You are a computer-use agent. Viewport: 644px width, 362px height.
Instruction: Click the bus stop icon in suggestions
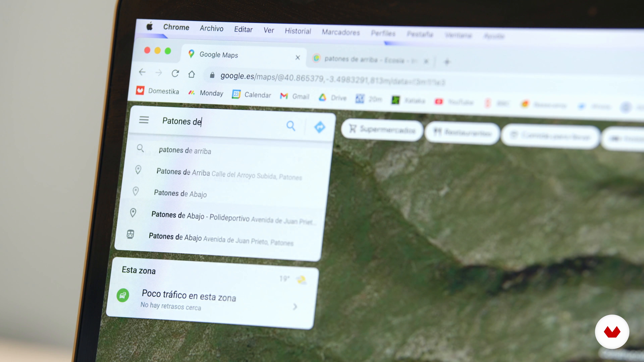tap(130, 234)
